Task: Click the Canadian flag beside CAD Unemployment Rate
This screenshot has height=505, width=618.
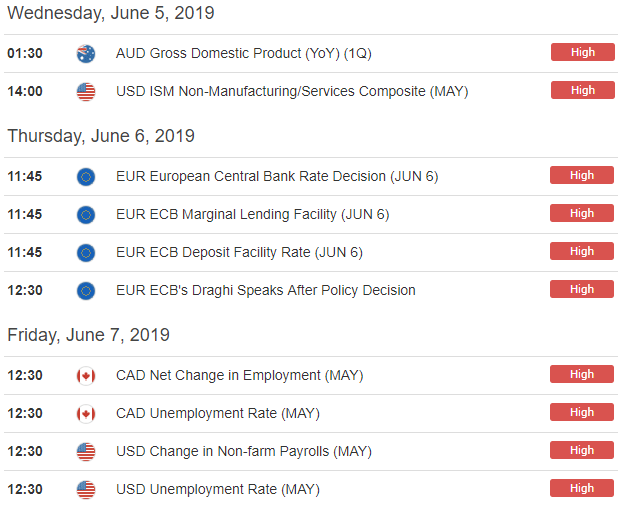Action: coord(86,414)
